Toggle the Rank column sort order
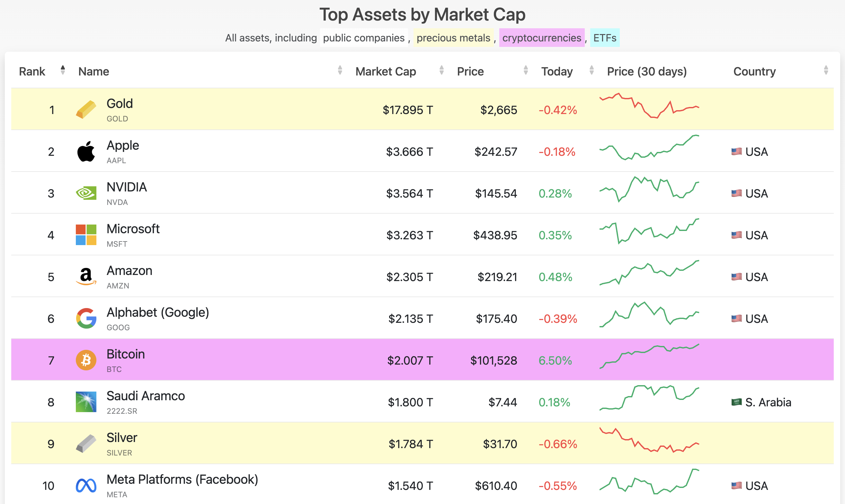 point(63,71)
